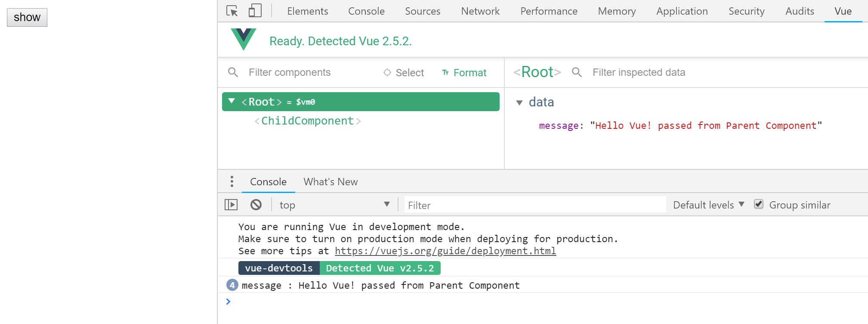The width and height of the screenshot is (868, 324).
Task: Open the Memory tab
Action: point(617,11)
